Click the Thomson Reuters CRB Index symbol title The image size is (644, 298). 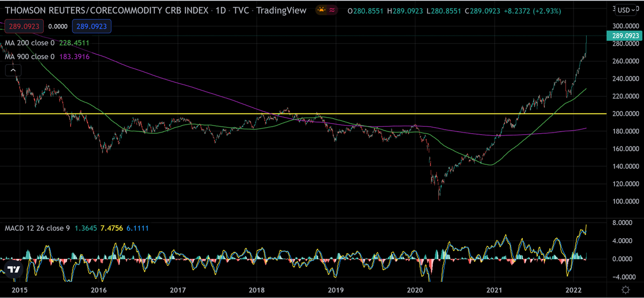point(106,11)
